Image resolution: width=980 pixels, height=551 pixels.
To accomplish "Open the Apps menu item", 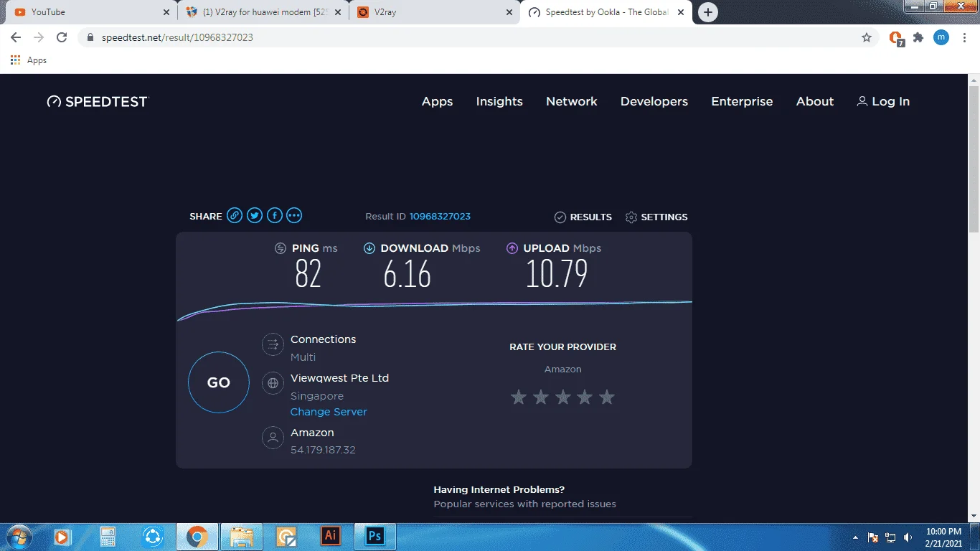I will tap(437, 101).
